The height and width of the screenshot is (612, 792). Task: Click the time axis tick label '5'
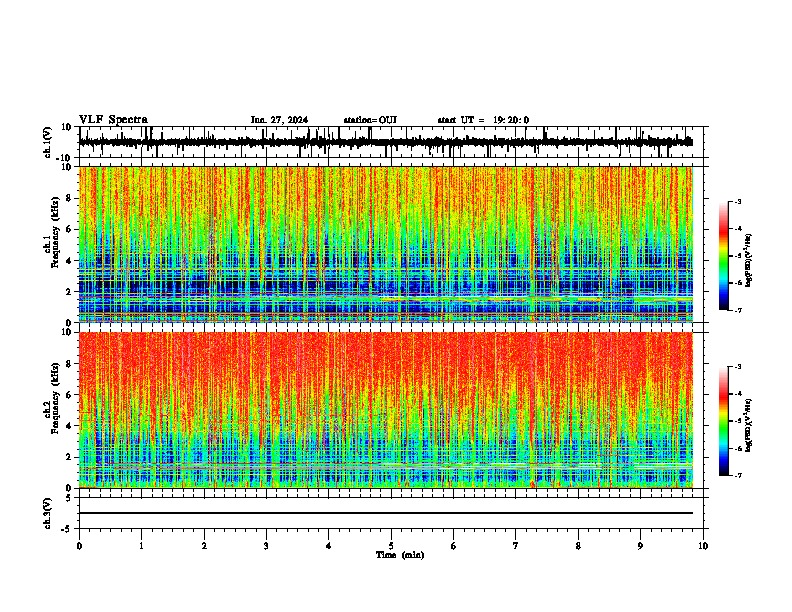pyautogui.click(x=391, y=546)
